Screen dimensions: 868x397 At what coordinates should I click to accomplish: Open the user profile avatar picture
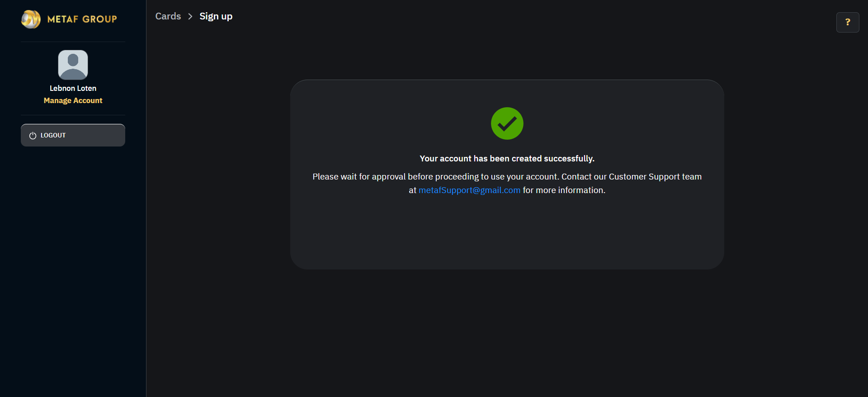point(73,65)
